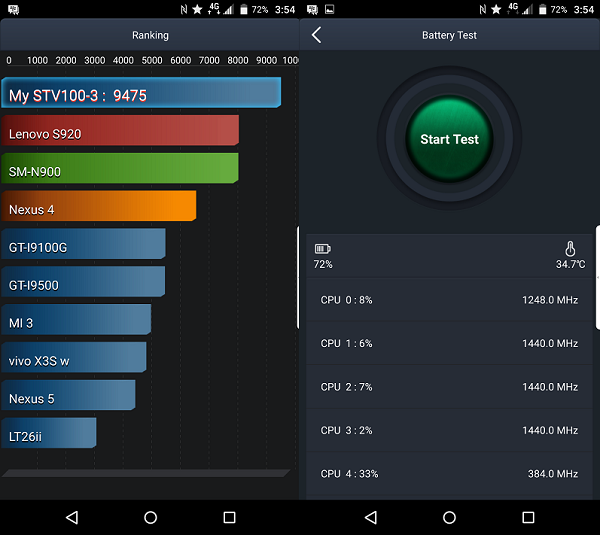This screenshot has width=600, height=535.
Task: Tap Android Home button on Ranking screen
Action: tap(150, 517)
